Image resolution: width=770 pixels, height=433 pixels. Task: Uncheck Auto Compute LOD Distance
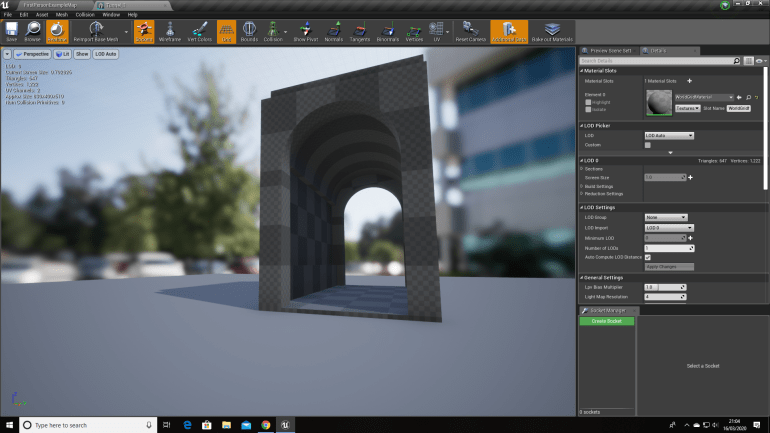point(648,257)
